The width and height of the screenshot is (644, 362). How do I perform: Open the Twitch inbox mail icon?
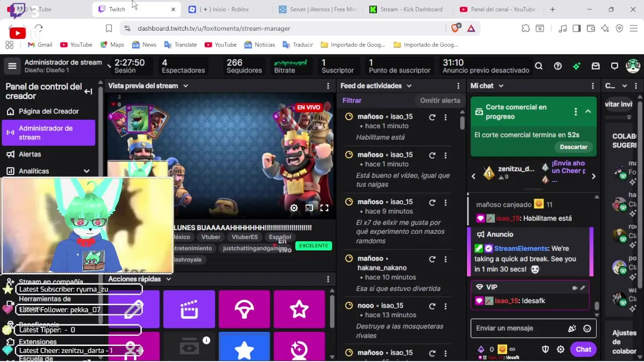(596, 66)
